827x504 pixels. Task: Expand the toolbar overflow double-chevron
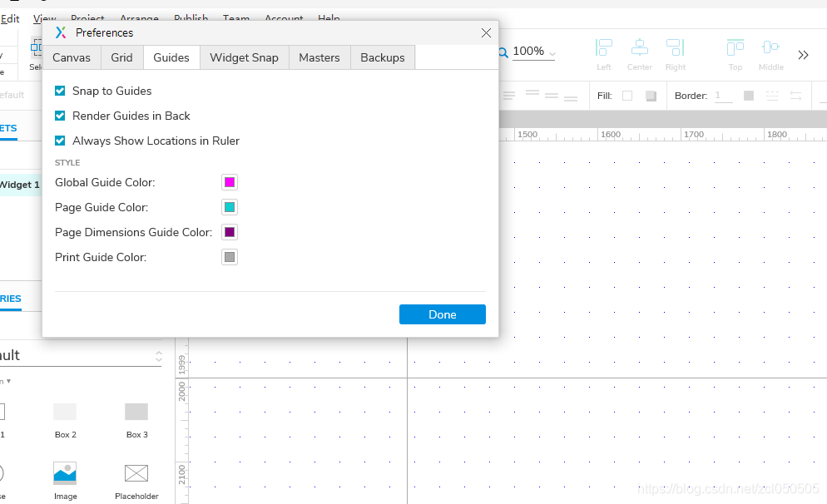803,55
